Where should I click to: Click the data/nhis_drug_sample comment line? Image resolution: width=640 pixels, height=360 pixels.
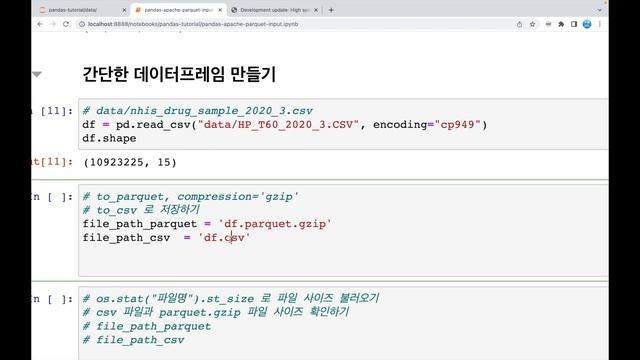pos(198,111)
